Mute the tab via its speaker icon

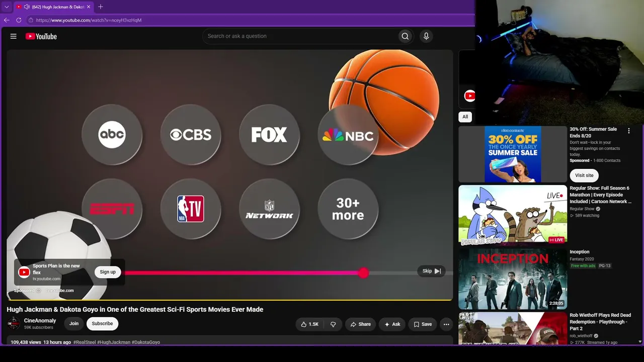(x=26, y=7)
